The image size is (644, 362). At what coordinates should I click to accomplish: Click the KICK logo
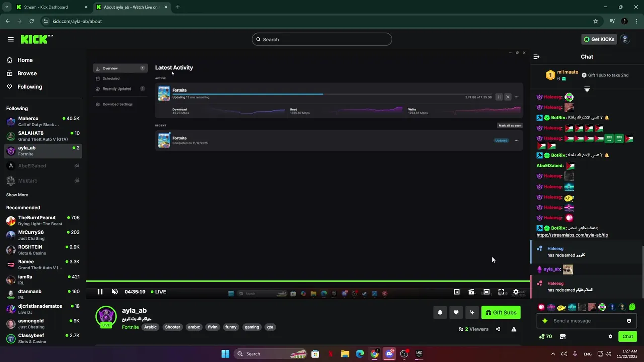click(x=37, y=39)
